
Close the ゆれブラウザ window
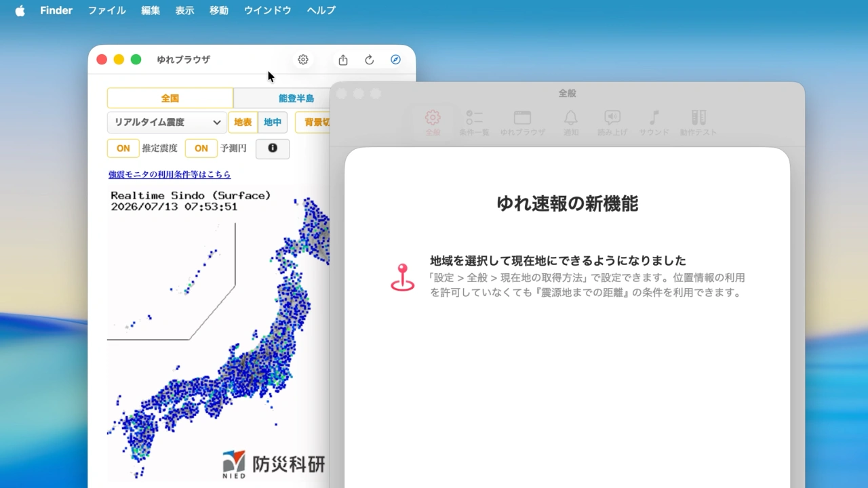tap(102, 60)
